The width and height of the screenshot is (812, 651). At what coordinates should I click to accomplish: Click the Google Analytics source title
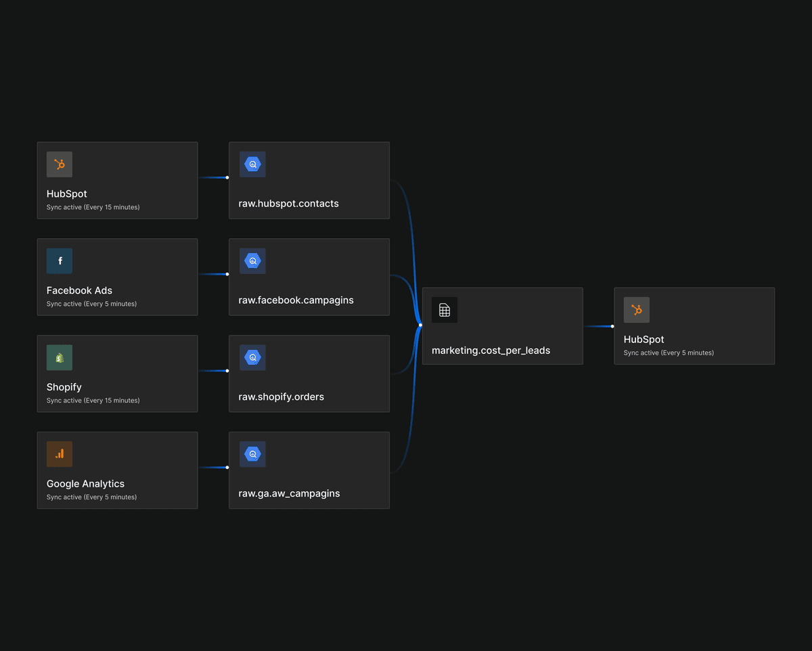click(x=85, y=484)
